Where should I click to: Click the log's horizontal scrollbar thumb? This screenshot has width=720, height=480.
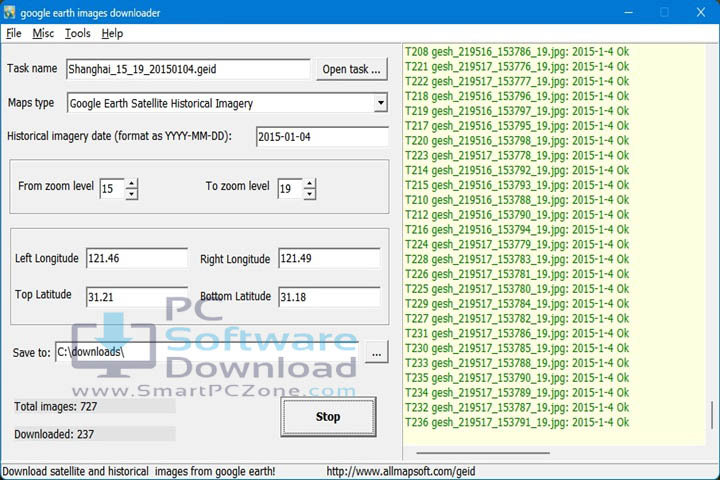click(483, 453)
